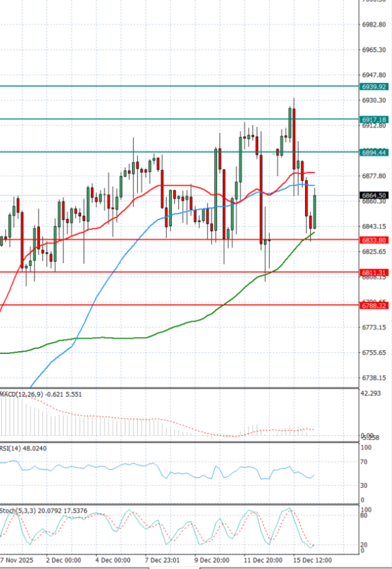Click the 11 Dec 20:00 time axis label
This screenshot has width=392, height=569.
(x=265, y=561)
